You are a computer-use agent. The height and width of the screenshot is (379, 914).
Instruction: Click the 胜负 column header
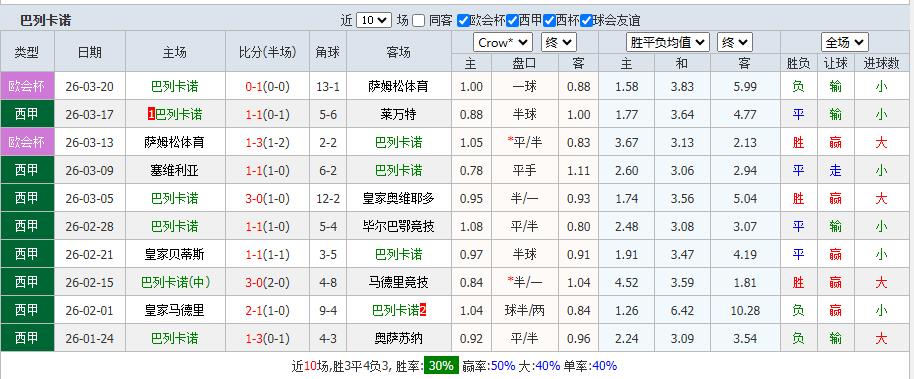point(798,63)
